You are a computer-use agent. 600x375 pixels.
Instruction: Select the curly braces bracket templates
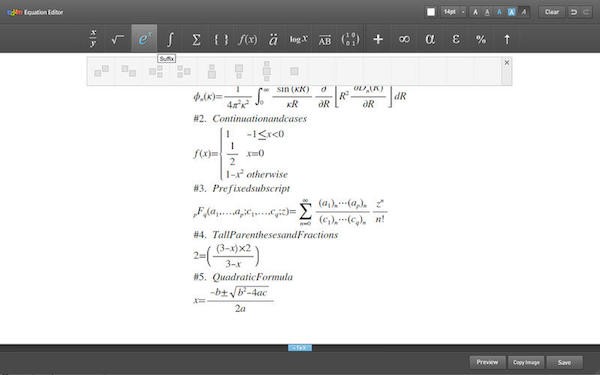pos(221,39)
